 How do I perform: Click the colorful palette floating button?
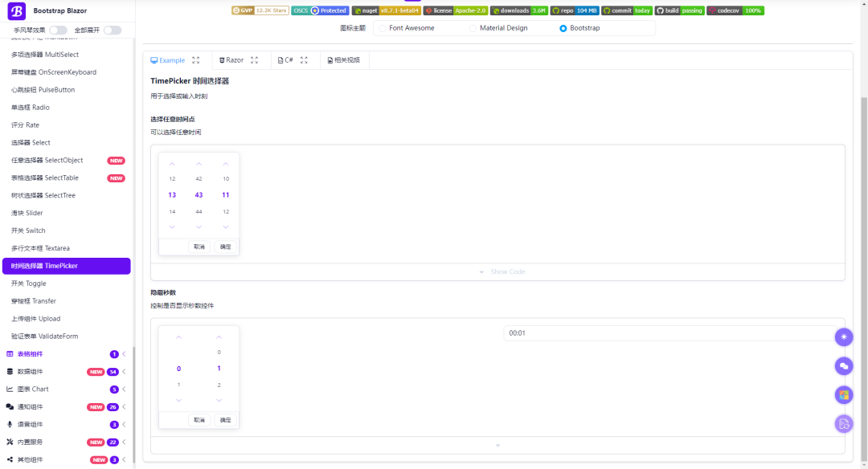click(x=844, y=394)
